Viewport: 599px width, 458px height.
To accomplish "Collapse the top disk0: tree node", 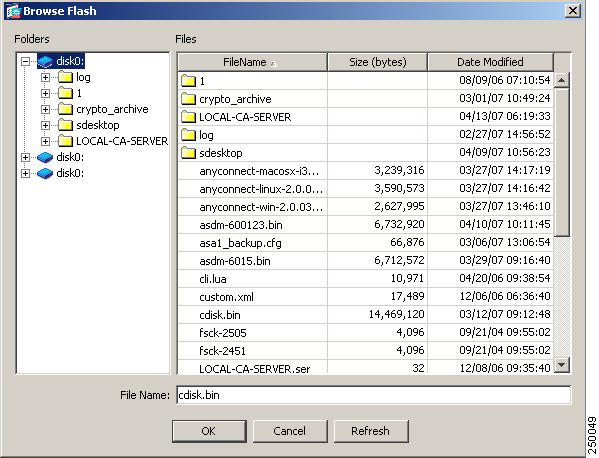I will (x=25, y=61).
